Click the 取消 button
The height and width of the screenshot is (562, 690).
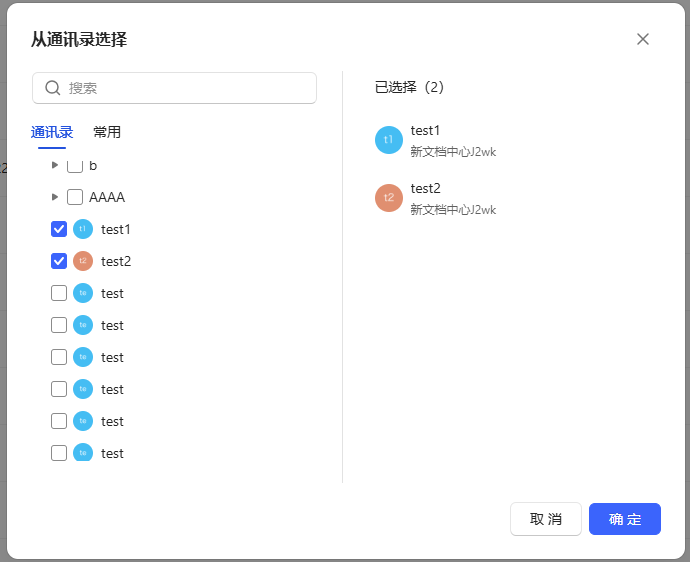545,519
